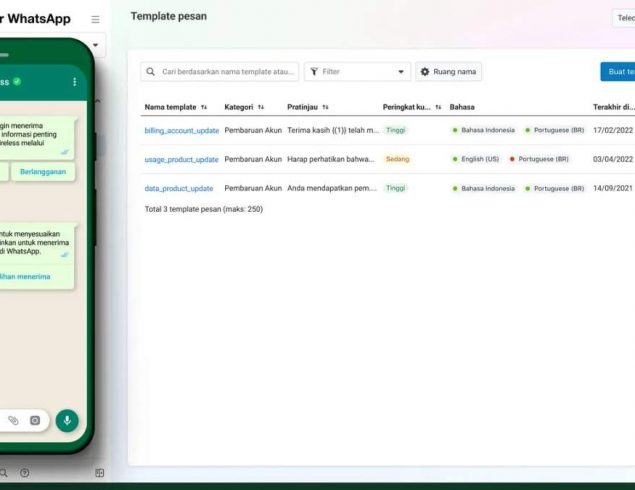This screenshot has width=635, height=490.
Task: Tap the microphone button in the phone chat
Action: 67,420
